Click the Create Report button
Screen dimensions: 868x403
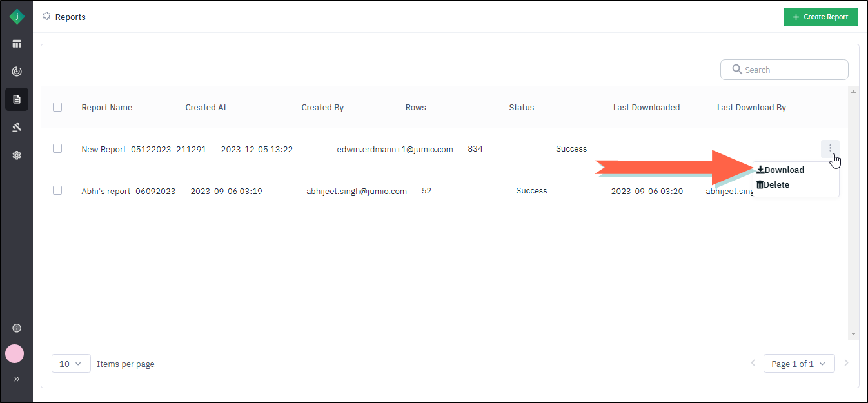[820, 17]
